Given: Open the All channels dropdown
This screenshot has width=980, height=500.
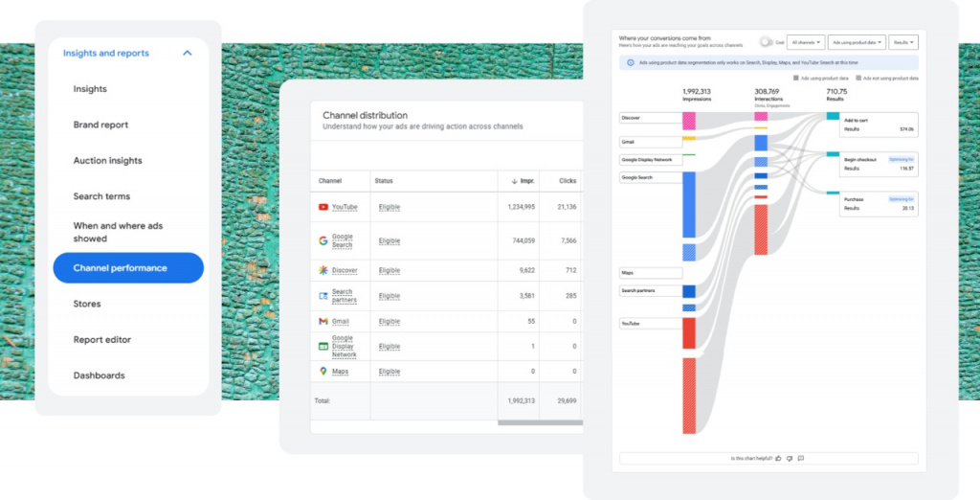Looking at the screenshot, I should coord(806,42).
